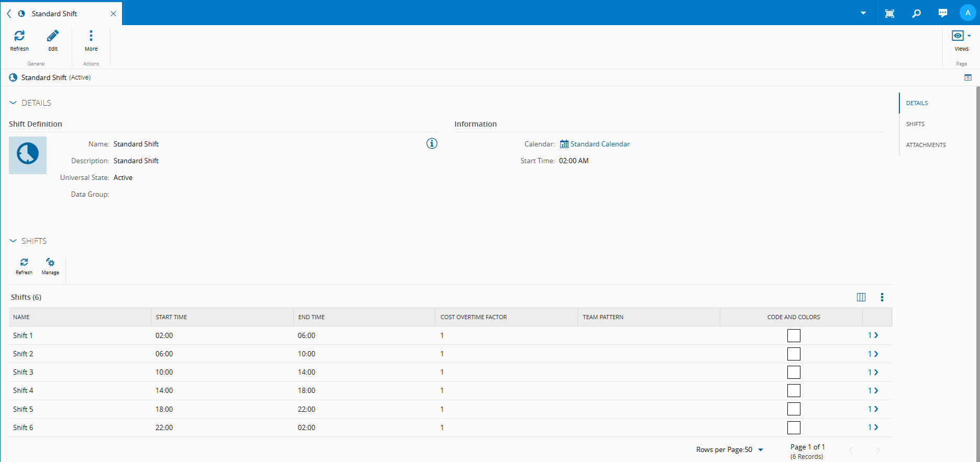This screenshot has height=462, width=980.
Task: Jump to ATTACHMENTS in side navigation
Action: [x=926, y=145]
